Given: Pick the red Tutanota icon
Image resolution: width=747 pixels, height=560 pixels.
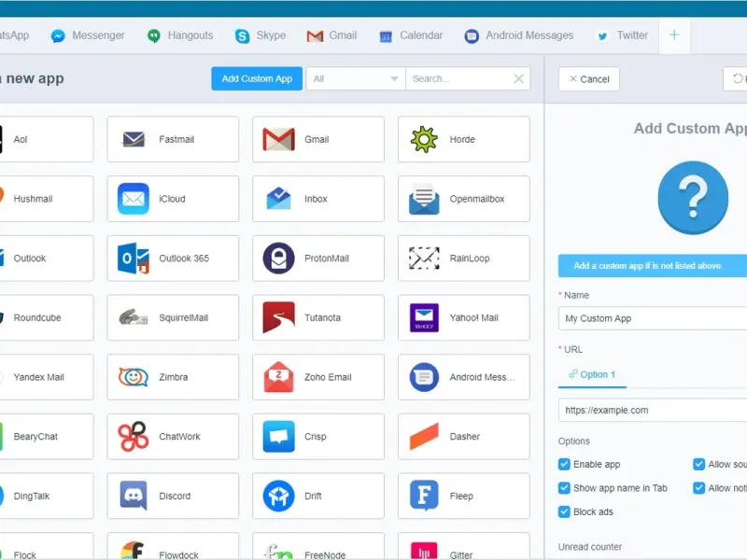Looking at the screenshot, I should [x=278, y=317].
